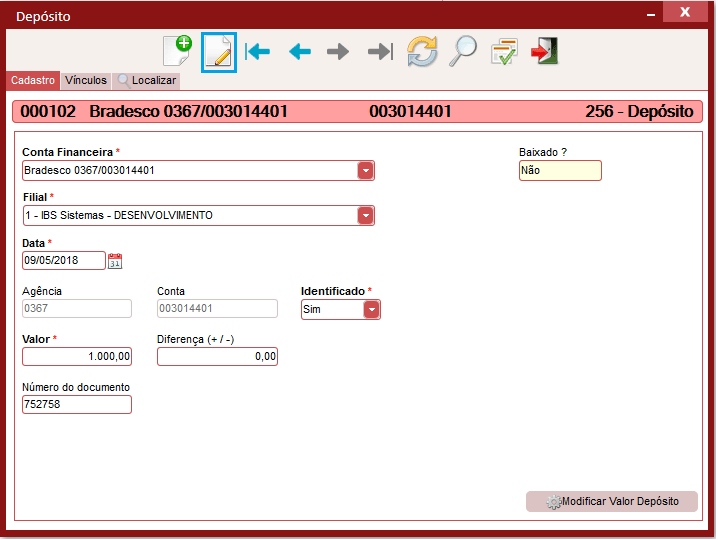Viewport: 718px width, 540px height.
Task: Open the Localizar tab
Action: pyautogui.click(x=147, y=80)
